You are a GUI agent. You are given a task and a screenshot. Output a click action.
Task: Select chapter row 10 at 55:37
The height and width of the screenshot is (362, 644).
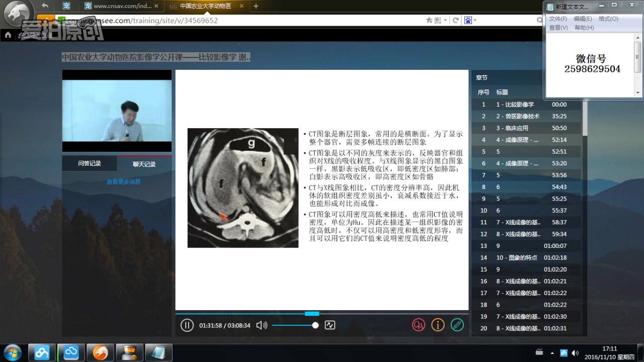(x=526, y=211)
